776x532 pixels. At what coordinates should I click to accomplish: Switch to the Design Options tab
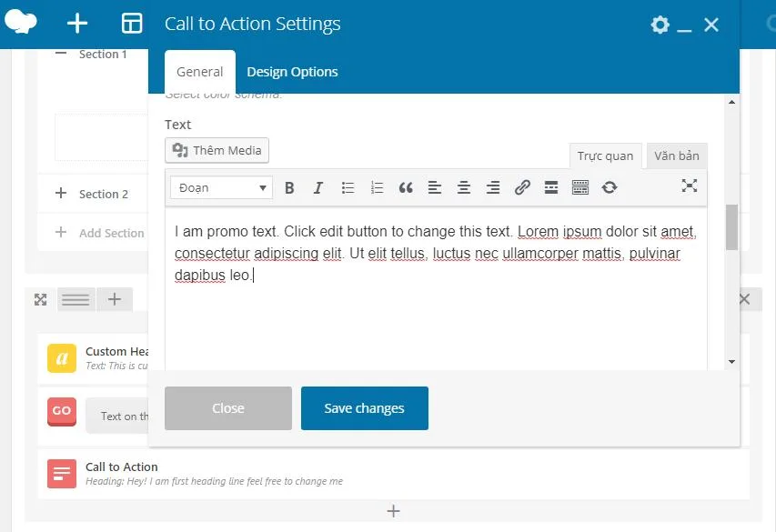point(292,72)
